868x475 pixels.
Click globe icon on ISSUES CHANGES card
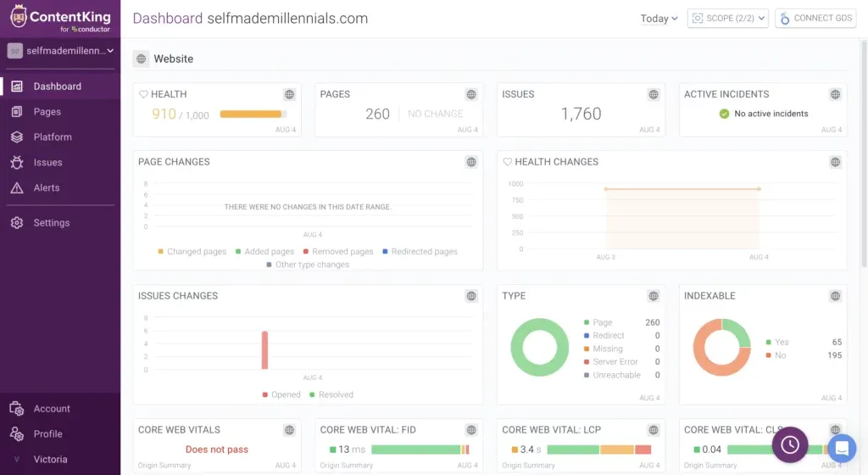[471, 296]
